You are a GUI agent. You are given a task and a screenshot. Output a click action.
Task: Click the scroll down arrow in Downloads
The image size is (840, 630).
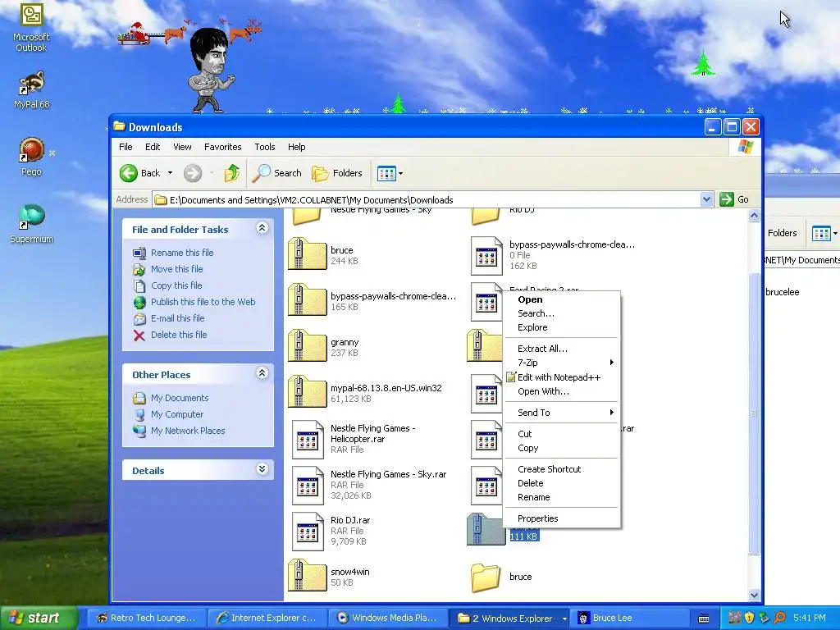[x=754, y=595]
